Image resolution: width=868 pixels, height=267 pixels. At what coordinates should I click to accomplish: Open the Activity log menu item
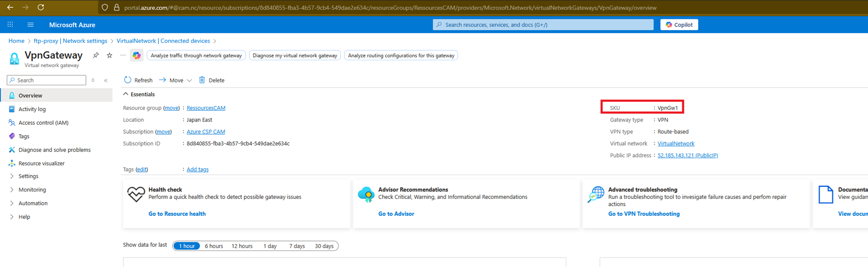pyautogui.click(x=32, y=109)
